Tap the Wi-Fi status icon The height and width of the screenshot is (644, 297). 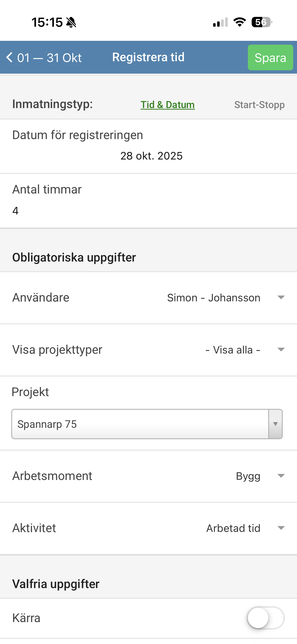(x=240, y=22)
